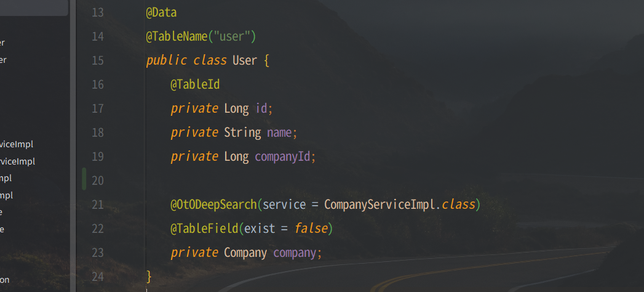Click the @OtODeepSearch annotation
Image resolution: width=644 pixels, height=292 pixels.
point(213,205)
